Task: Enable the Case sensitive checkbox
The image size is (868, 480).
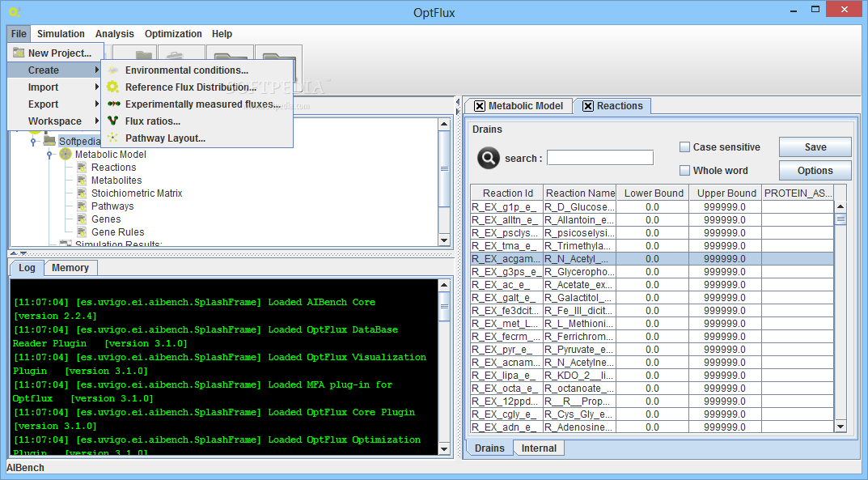Action: pos(684,147)
